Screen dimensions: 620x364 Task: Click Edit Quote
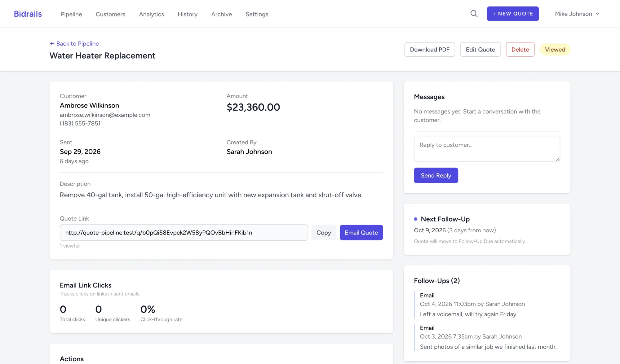pos(480,50)
